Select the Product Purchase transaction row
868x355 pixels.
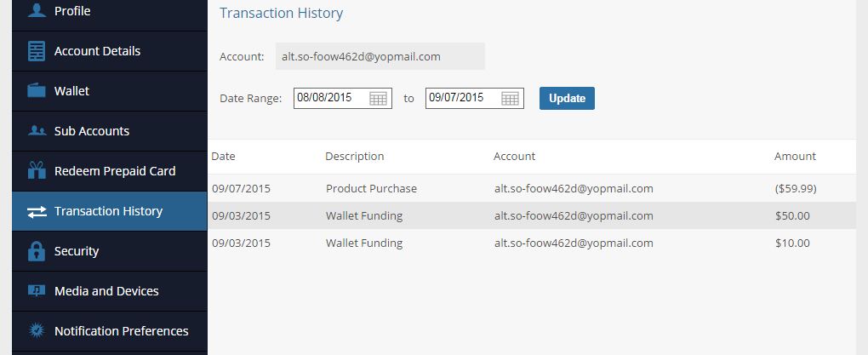(x=532, y=188)
